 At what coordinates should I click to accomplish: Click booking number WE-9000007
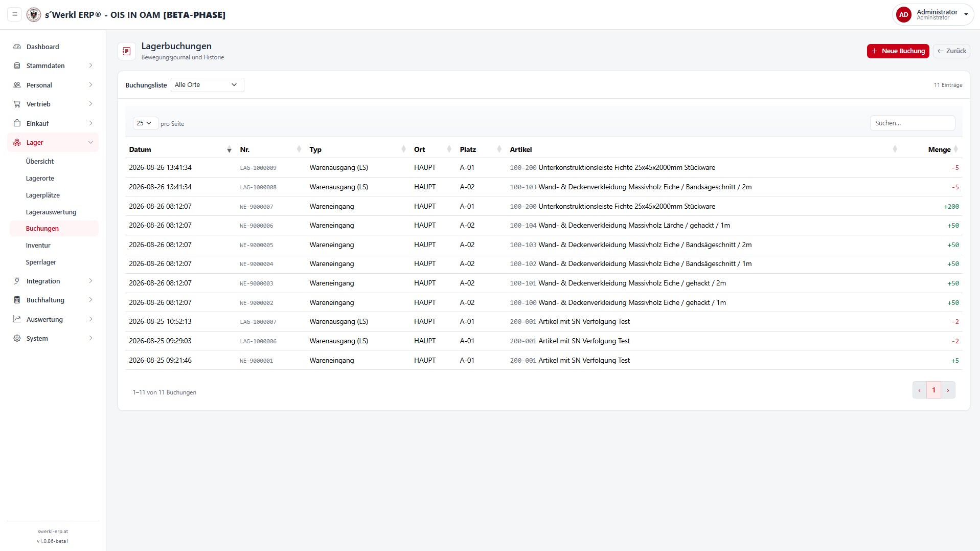[257, 207]
